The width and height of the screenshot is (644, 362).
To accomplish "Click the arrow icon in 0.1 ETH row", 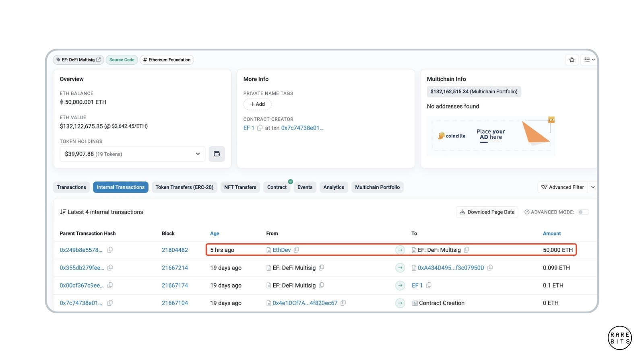I will click(x=400, y=286).
